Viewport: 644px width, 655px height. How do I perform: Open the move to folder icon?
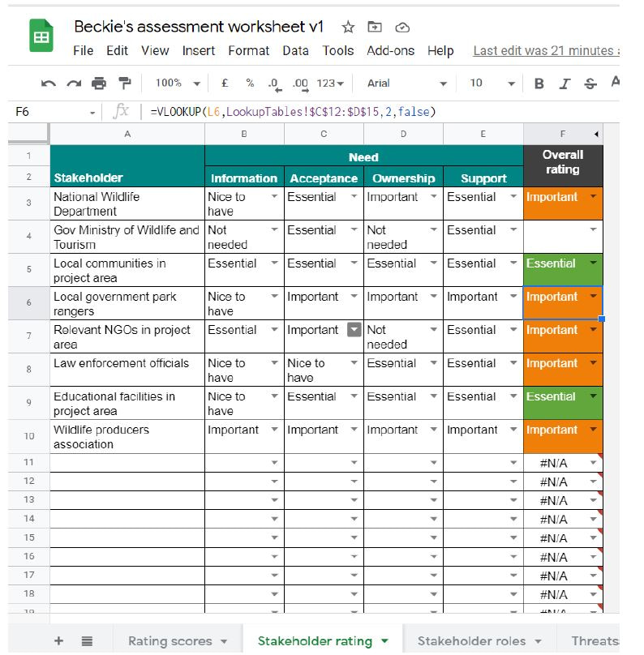(x=375, y=27)
